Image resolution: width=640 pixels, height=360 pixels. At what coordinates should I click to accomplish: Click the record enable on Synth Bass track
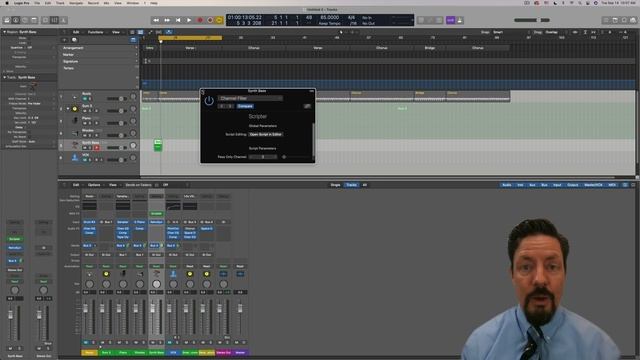97,148
